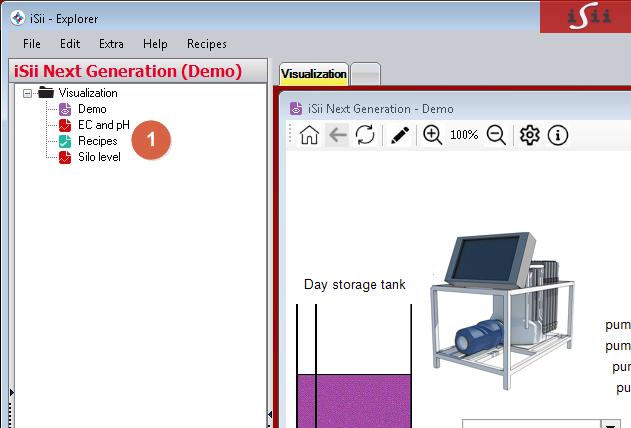Click the iSii app icon in title bar
Viewport: 631px width, 428px height.
click(17, 18)
